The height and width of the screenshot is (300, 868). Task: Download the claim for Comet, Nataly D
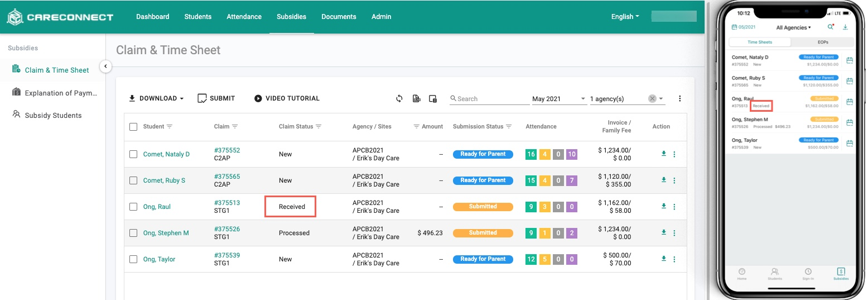tap(664, 154)
